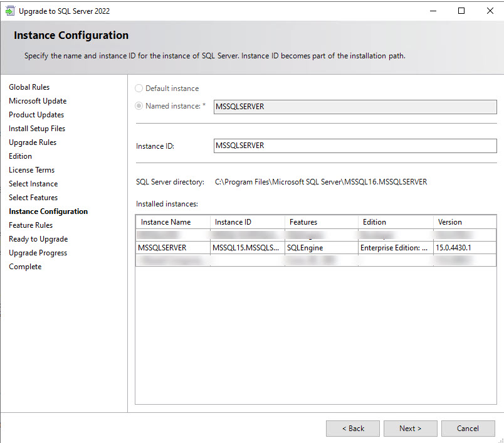Cancel the SQL Server upgrade
504x443 pixels.
click(468, 429)
